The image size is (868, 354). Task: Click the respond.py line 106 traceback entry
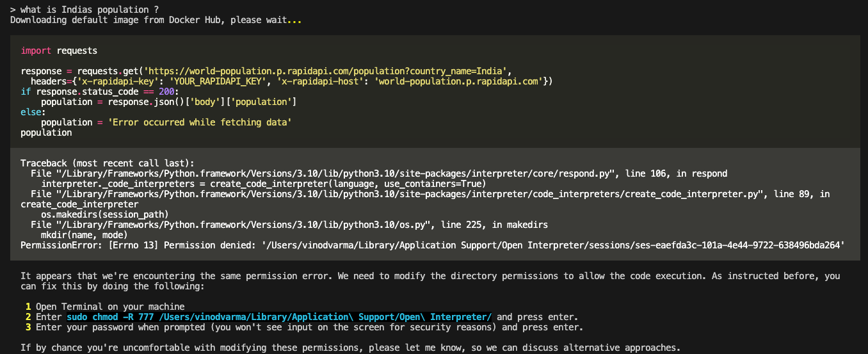click(x=379, y=173)
